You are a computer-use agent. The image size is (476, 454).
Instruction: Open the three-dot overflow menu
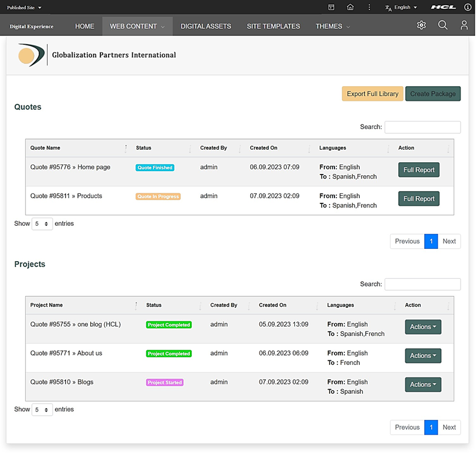click(369, 8)
